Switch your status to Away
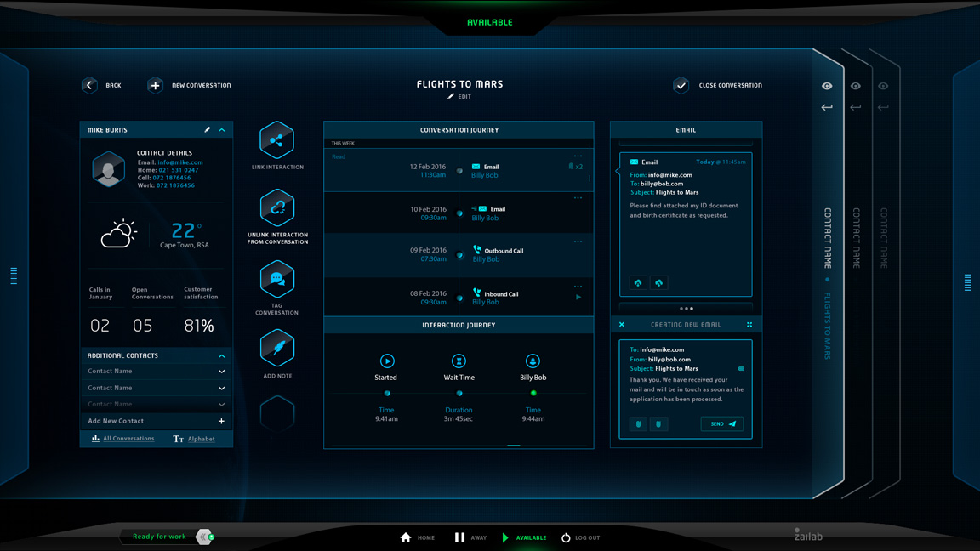This screenshot has height=551, width=980. (x=470, y=537)
